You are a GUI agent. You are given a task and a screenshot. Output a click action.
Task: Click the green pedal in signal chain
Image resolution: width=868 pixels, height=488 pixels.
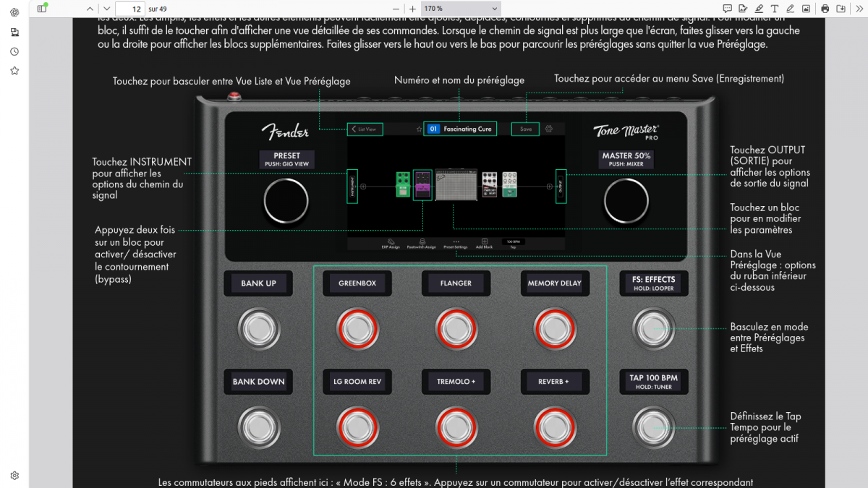[403, 185]
